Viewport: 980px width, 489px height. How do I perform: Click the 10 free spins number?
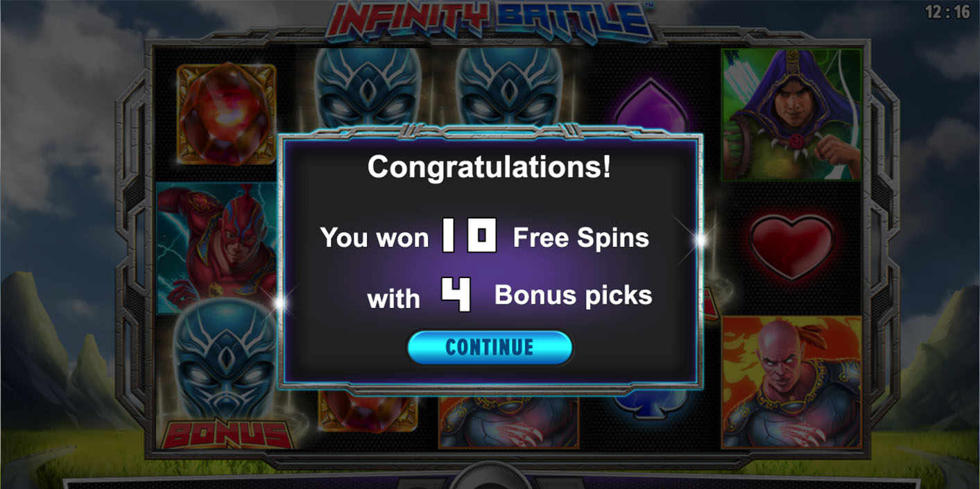click(x=470, y=234)
